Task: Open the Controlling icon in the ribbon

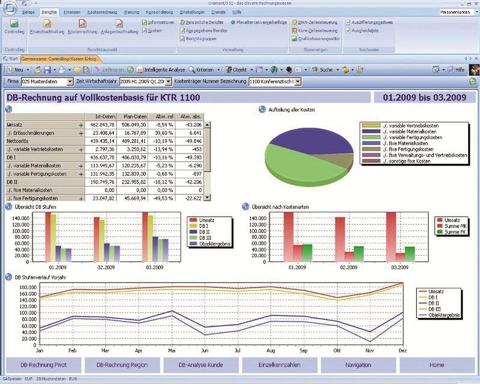Action: coord(14,27)
